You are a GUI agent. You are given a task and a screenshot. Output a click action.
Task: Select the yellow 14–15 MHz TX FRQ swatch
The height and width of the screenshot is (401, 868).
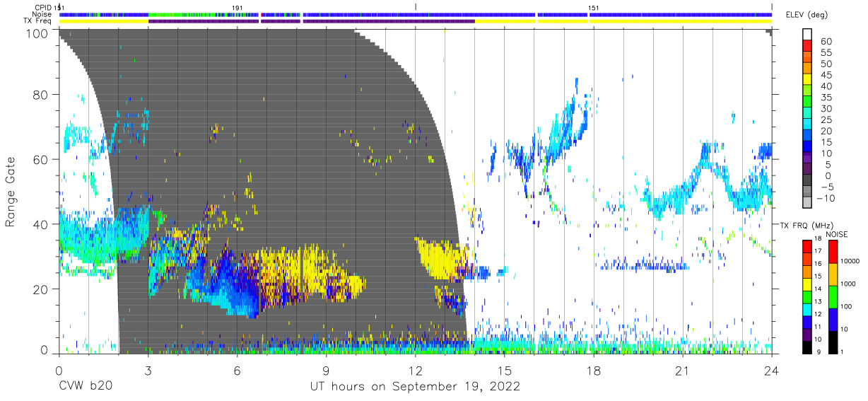click(809, 284)
